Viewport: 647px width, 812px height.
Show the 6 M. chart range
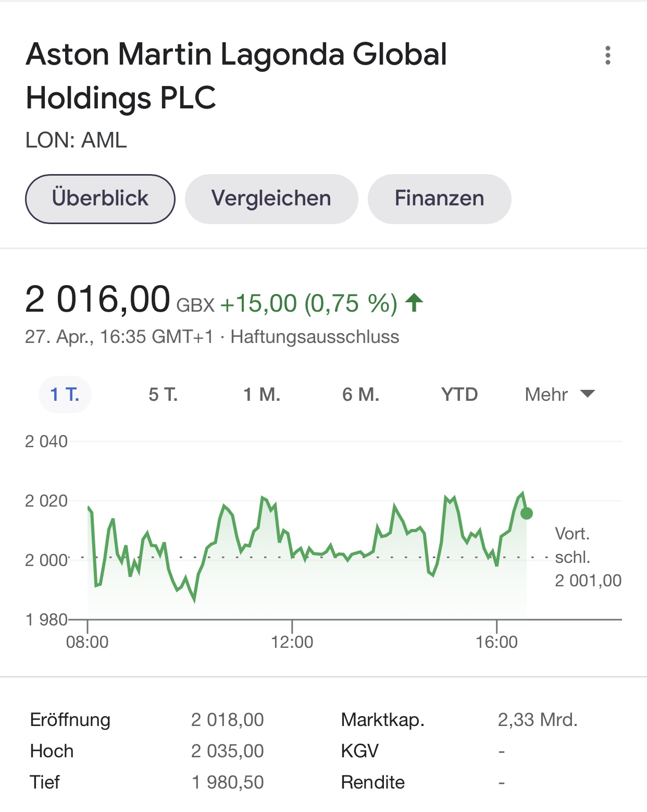(x=361, y=395)
